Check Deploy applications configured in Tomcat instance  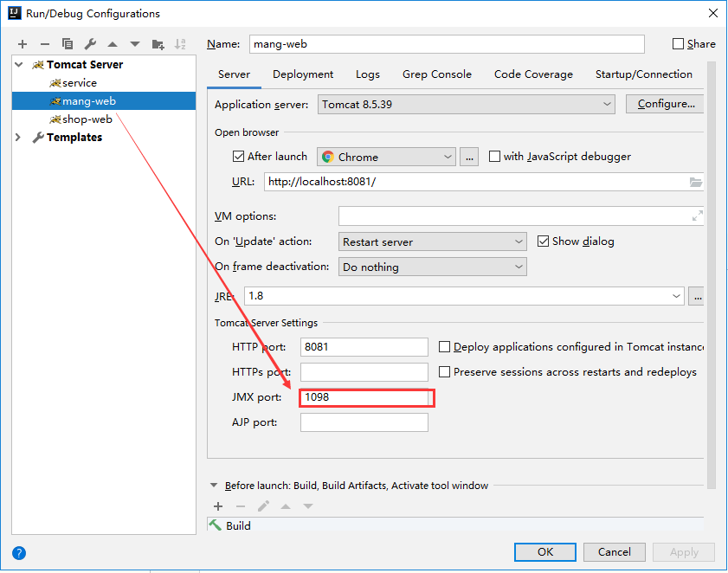point(444,347)
